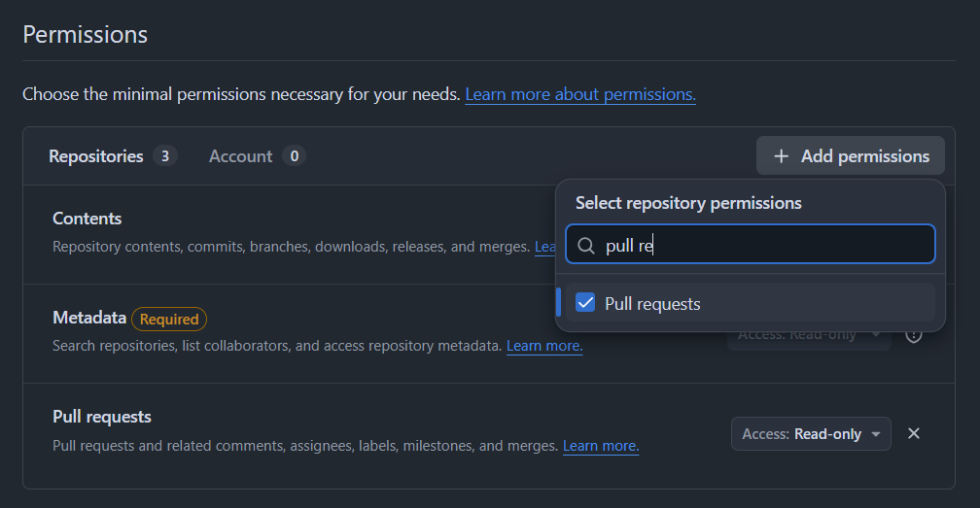Viewport: 980px width, 508px height.
Task: Click the Account count badge showing 0
Action: tap(294, 156)
